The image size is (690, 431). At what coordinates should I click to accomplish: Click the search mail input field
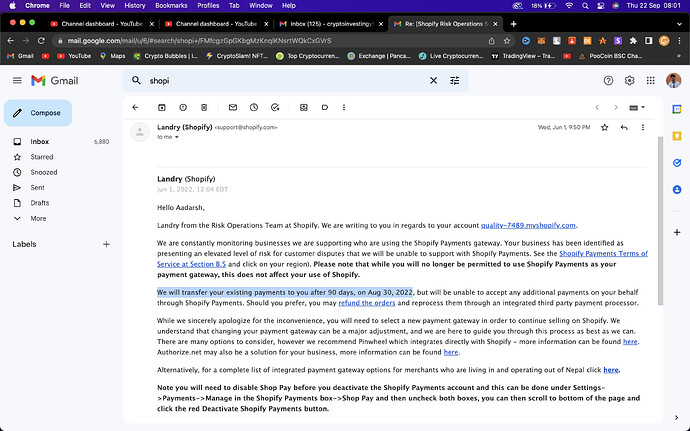[x=286, y=81]
